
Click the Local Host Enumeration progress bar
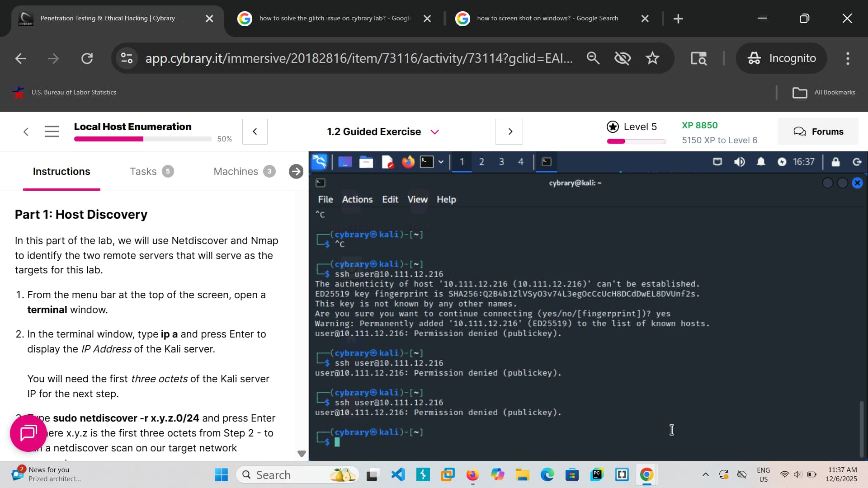[x=143, y=139]
